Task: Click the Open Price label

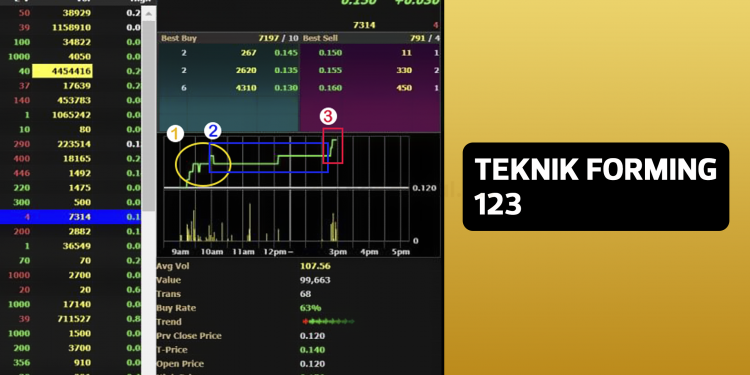Action: [180, 364]
